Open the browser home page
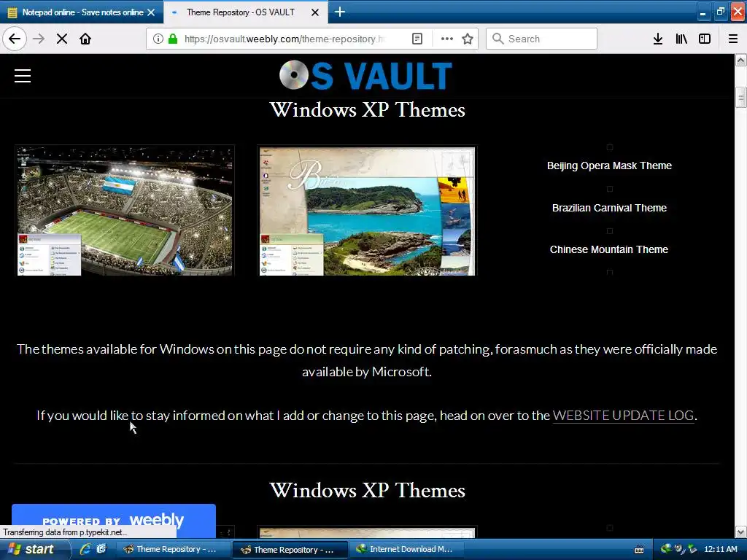The width and height of the screenshot is (747, 560). [85, 39]
